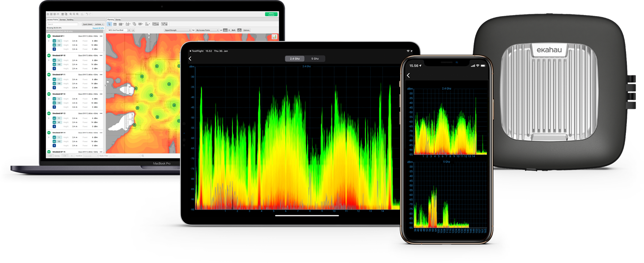Select the arrow pointer tool in Planning toolbar

(x=110, y=24)
